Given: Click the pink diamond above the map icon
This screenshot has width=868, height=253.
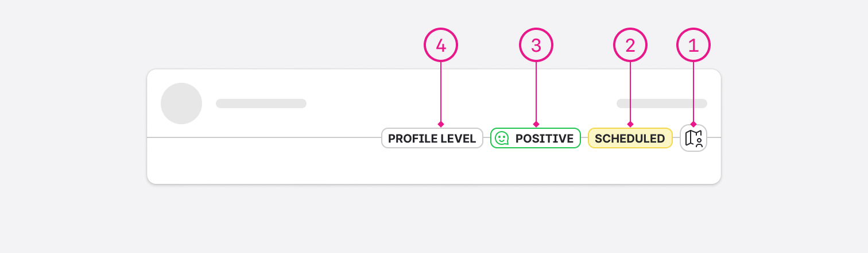Looking at the screenshot, I should tap(693, 124).
